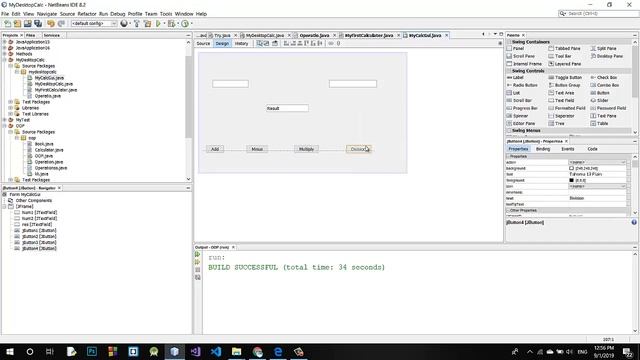Open File Explorer from taskbar

pos(236,351)
